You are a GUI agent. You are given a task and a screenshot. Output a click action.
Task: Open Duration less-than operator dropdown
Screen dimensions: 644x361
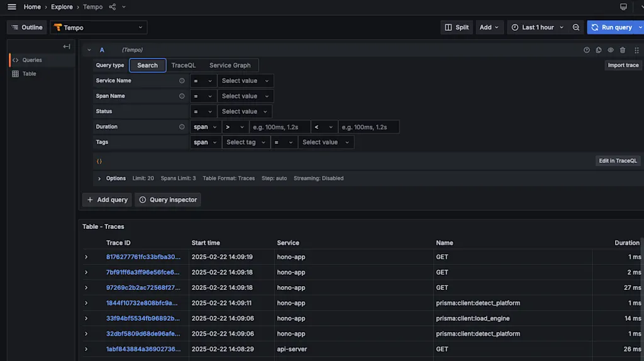click(324, 127)
